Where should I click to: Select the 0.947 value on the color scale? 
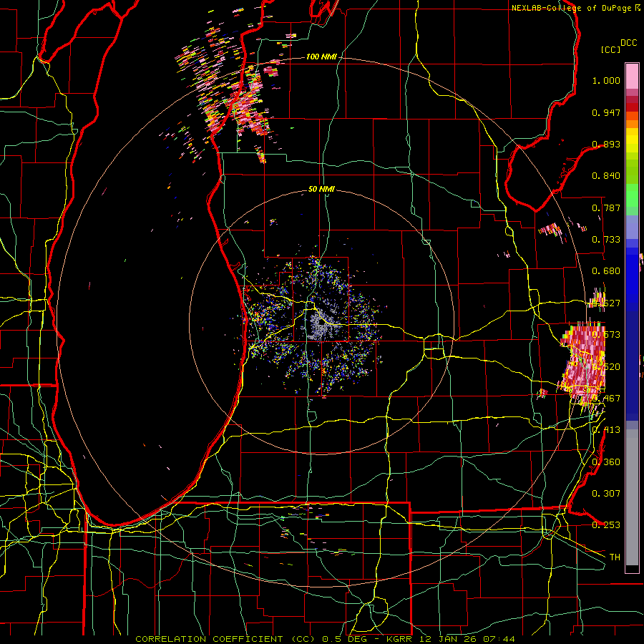(x=606, y=112)
